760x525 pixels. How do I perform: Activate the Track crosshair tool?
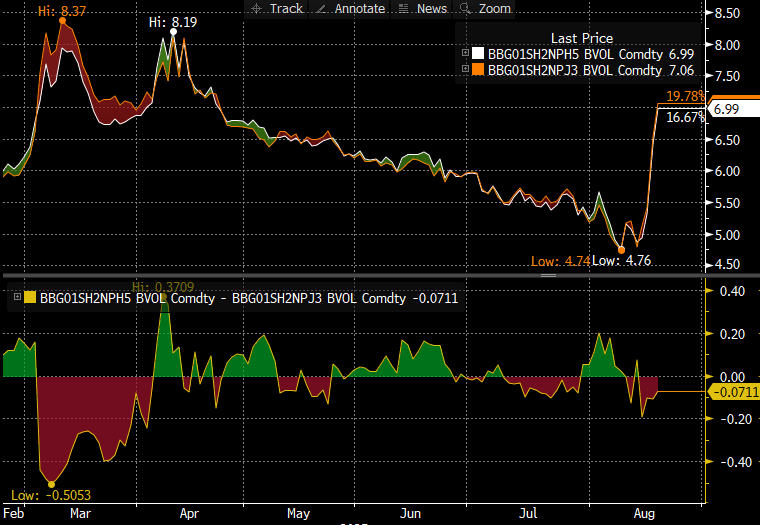click(276, 9)
